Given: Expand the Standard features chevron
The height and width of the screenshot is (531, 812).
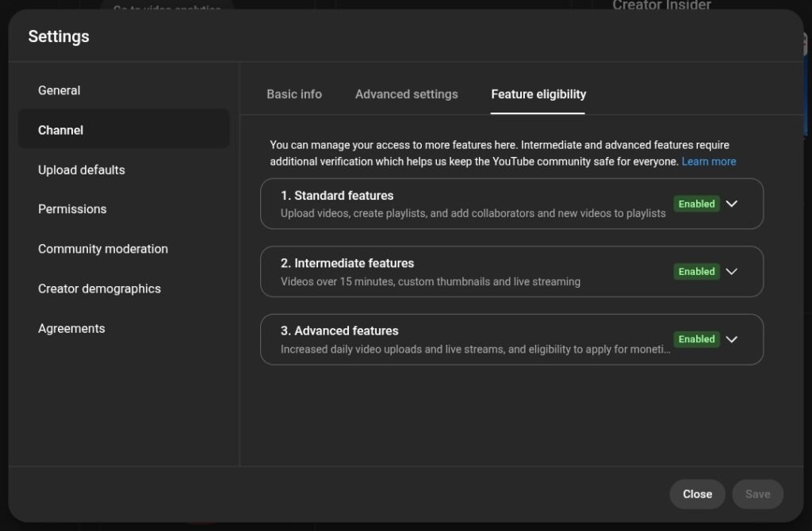Looking at the screenshot, I should 732,204.
